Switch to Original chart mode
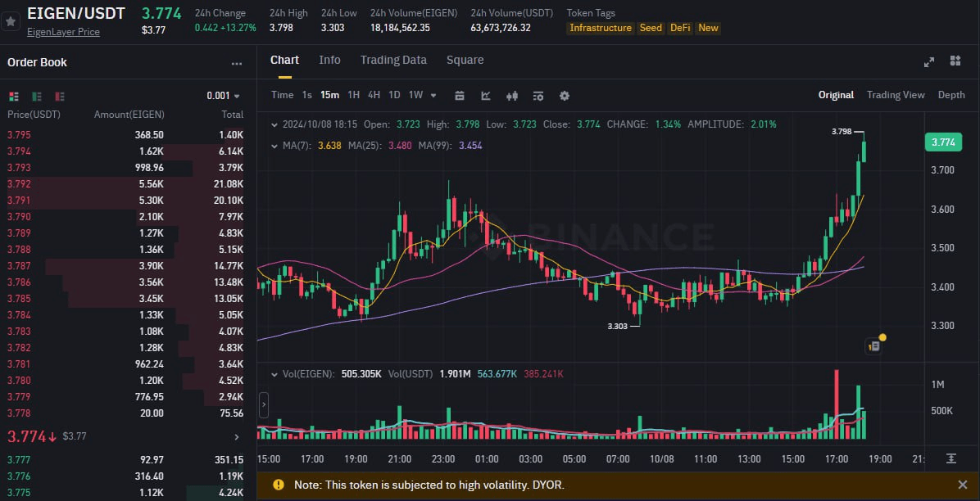 (x=836, y=95)
